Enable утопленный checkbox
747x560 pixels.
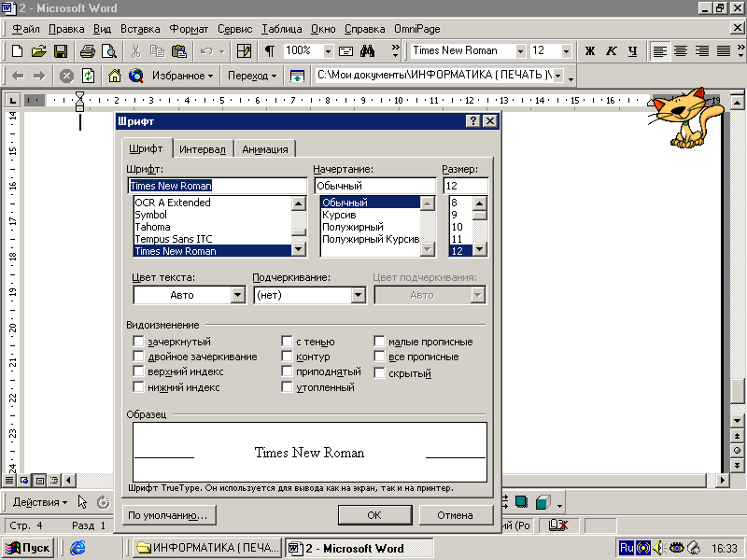[287, 387]
